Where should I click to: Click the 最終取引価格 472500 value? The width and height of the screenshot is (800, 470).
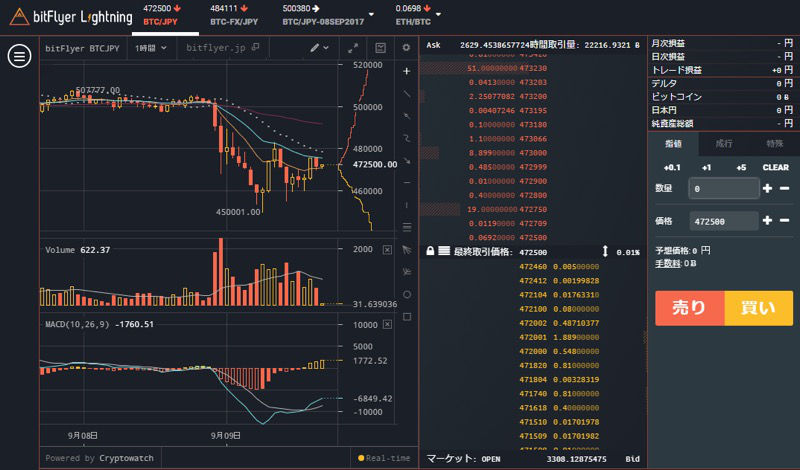(533, 252)
